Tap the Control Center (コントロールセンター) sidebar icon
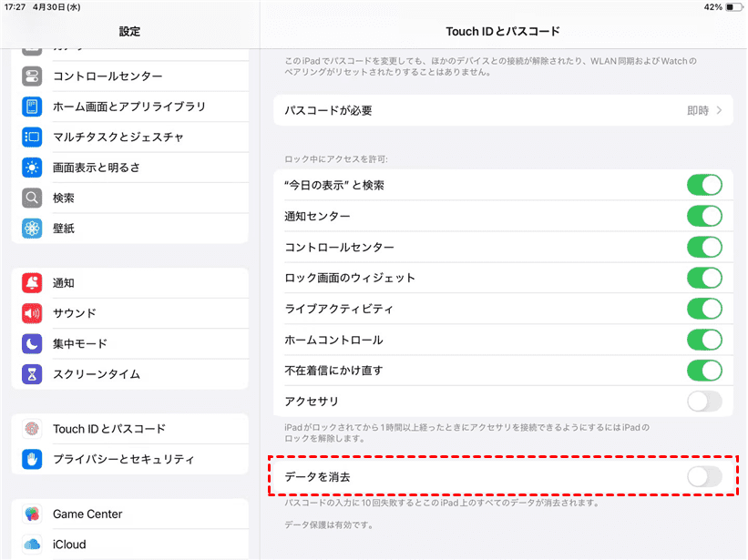 pyautogui.click(x=33, y=76)
